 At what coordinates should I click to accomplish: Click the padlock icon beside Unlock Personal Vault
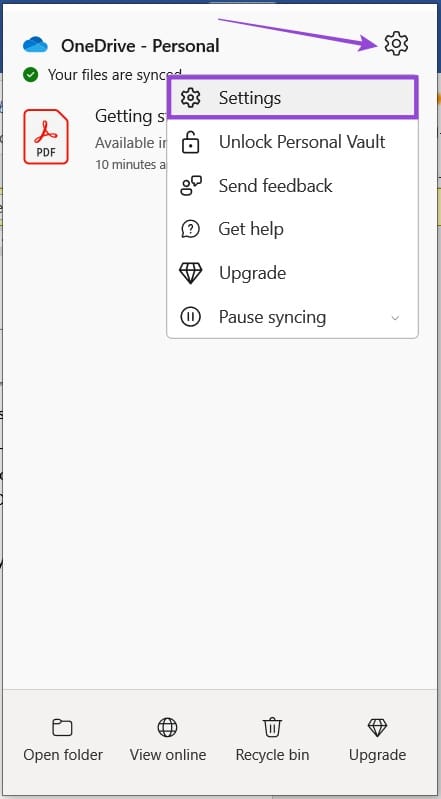(191, 142)
